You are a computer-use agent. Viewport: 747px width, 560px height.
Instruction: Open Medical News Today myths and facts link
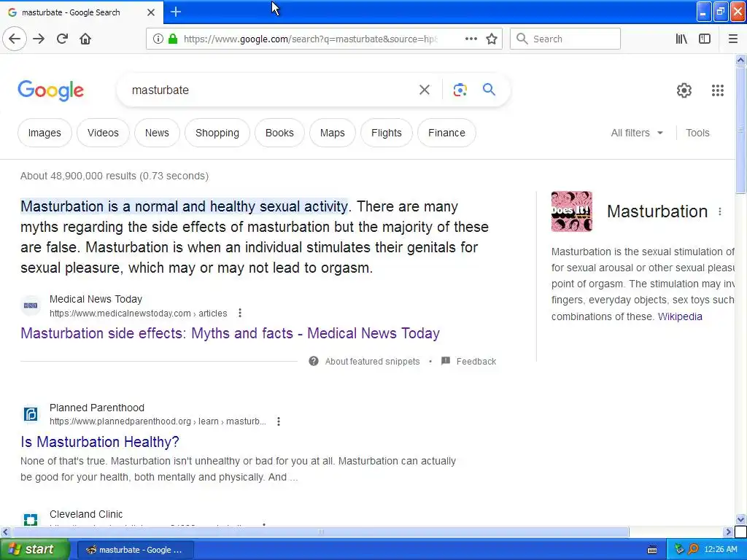(x=230, y=333)
